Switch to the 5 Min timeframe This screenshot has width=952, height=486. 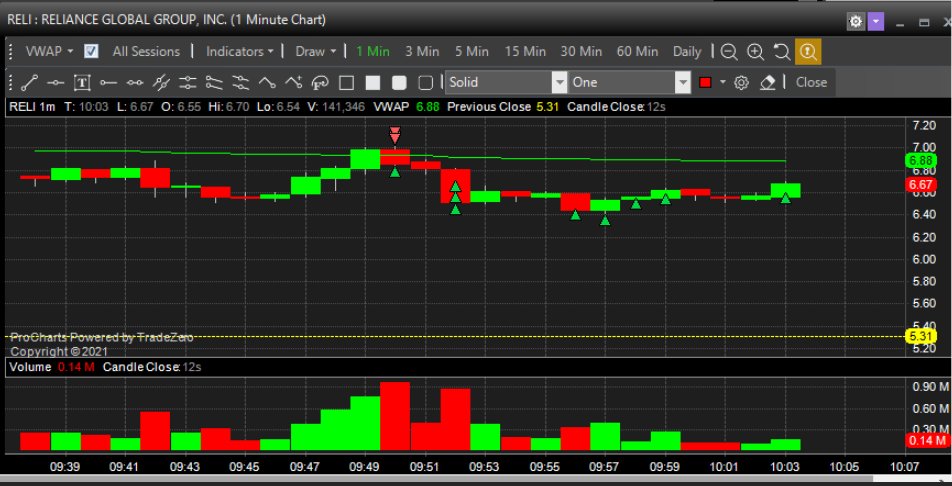coord(472,52)
